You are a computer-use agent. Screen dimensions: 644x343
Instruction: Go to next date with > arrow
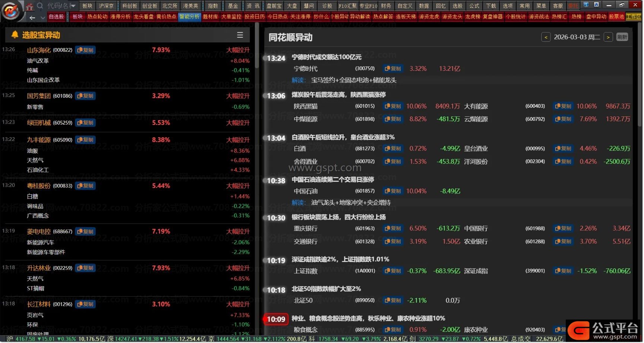608,37
